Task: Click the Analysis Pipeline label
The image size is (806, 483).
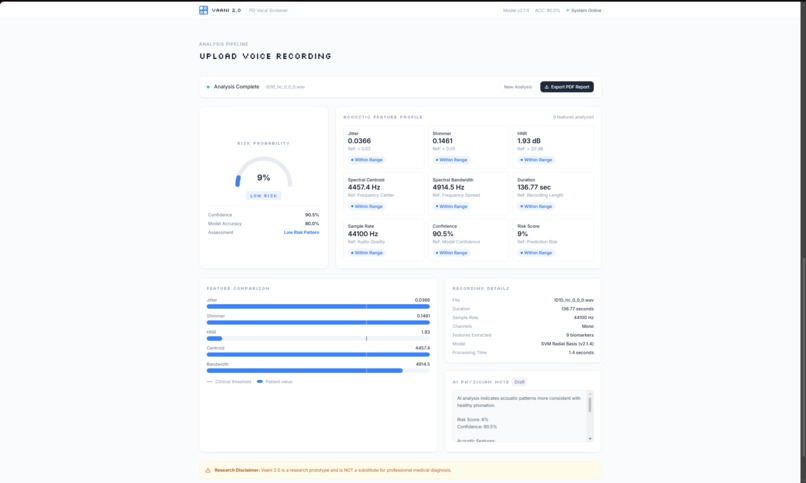Action: click(x=224, y=44)
